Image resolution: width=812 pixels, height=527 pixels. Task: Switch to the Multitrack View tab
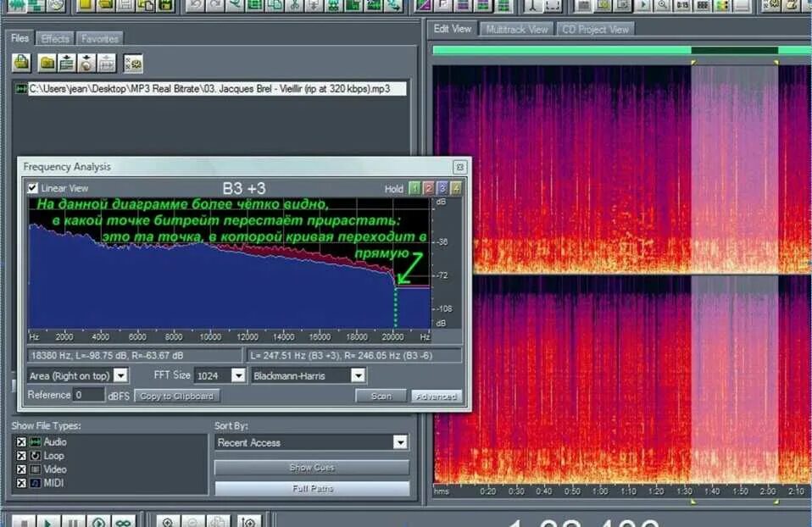coord(517,30)
